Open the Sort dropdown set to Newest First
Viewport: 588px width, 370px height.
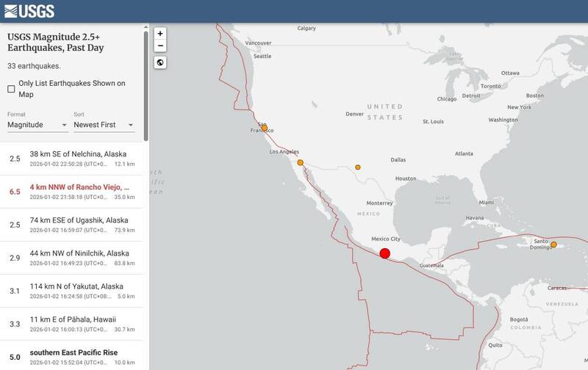[104, 125]
